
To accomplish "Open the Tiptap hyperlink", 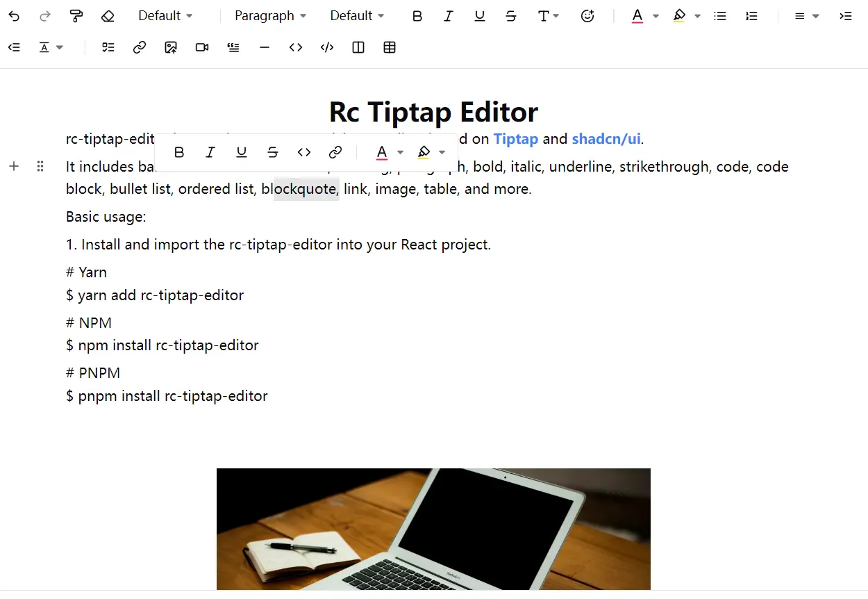I will [515, 139].
